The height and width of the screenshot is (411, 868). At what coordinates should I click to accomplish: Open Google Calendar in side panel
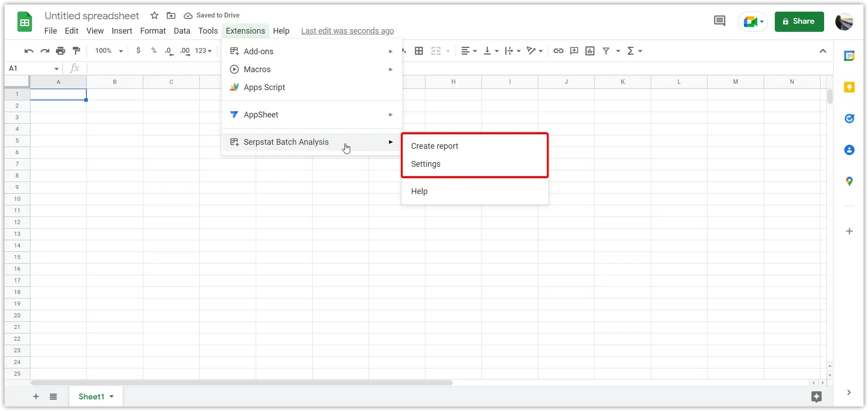point(849,56)
